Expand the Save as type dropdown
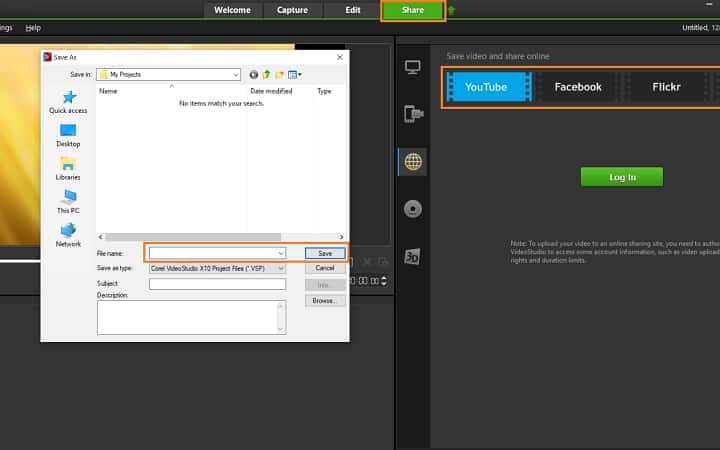This screenshot has width=720, height=450. pyautogui.click(x=281, y=268)
